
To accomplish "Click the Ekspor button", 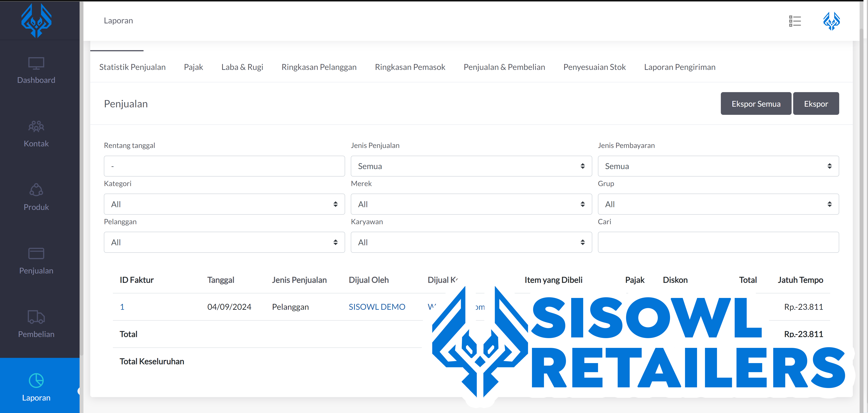I will pyautogui.click(x=816, y=103).
